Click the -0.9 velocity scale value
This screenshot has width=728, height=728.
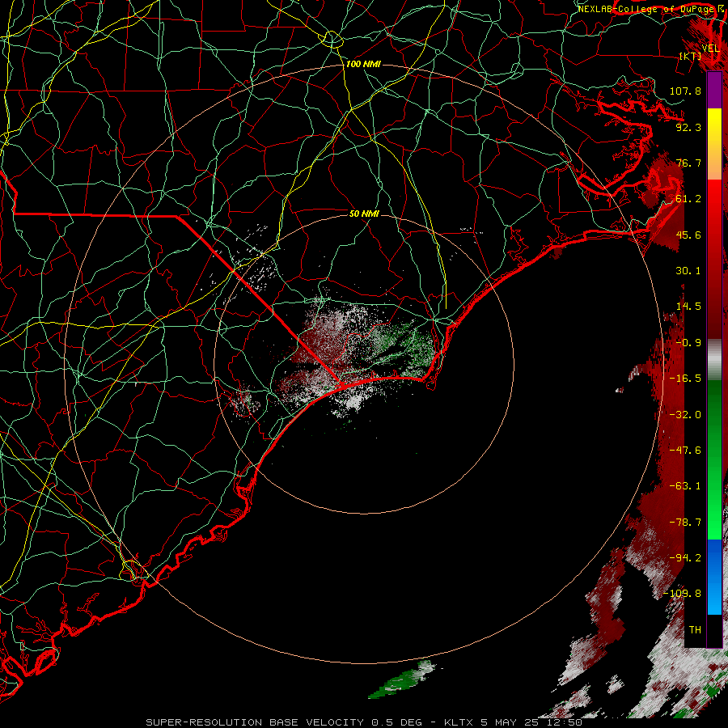pos(688,343)
